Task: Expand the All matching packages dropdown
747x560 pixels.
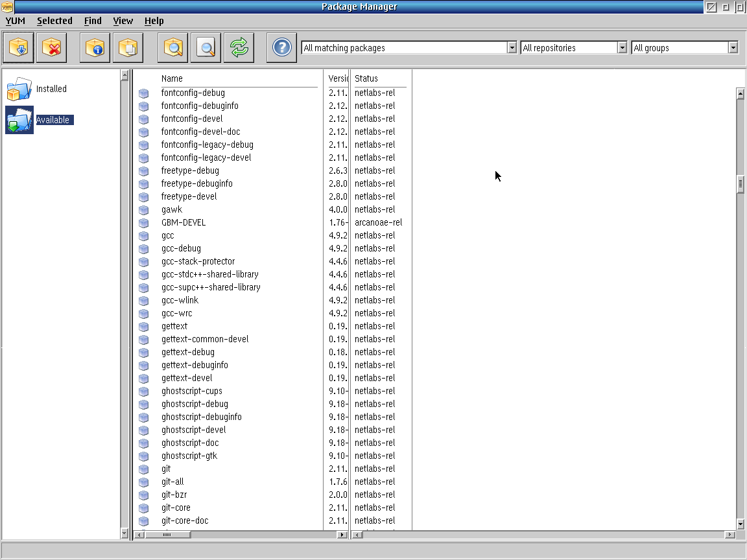Action: pos(512,48)
